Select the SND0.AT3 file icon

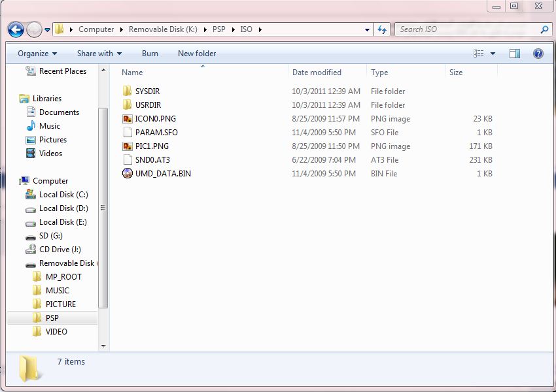pos(128,159)
